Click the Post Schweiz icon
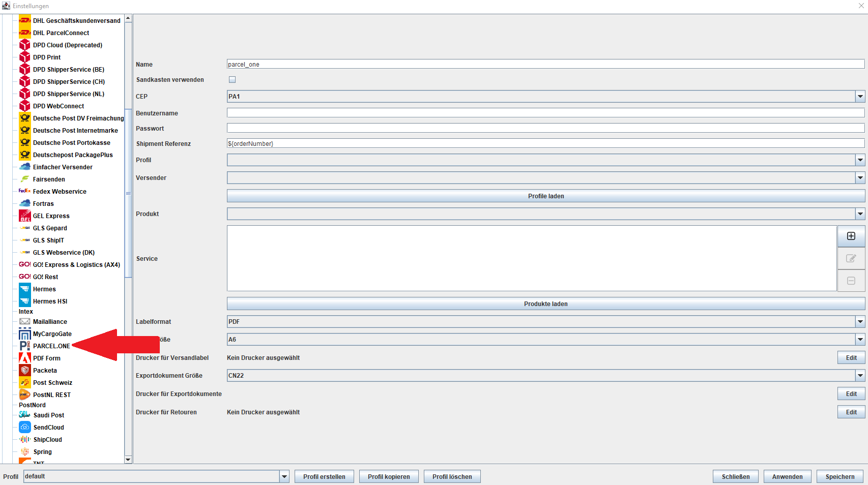Image resolution: width=868 pixels, height=485 pixels. pos(25,382)
